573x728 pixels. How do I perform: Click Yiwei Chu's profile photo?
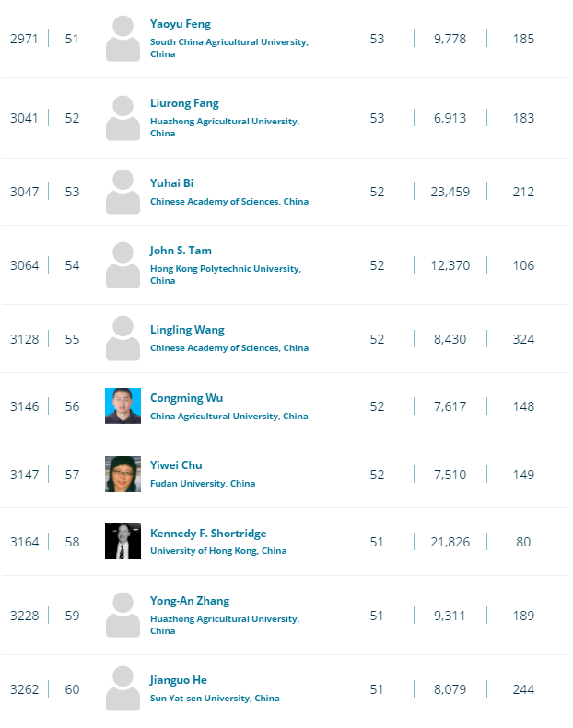123,474
